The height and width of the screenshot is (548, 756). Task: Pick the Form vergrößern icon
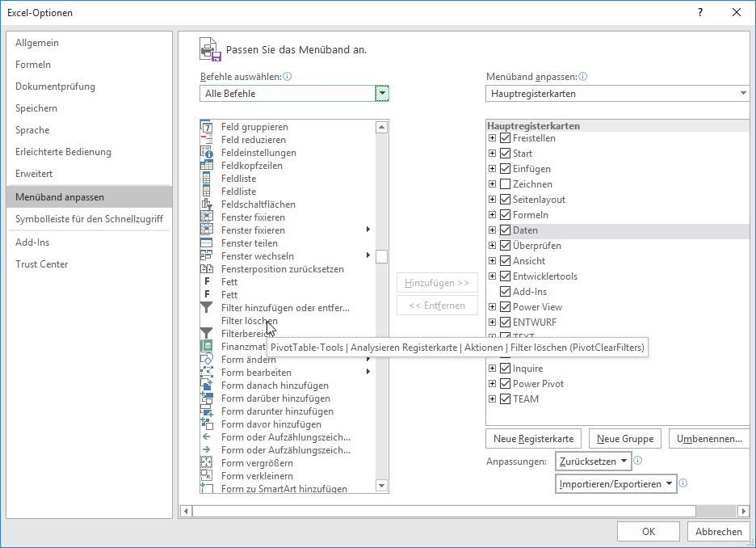[x=206, y=463]
